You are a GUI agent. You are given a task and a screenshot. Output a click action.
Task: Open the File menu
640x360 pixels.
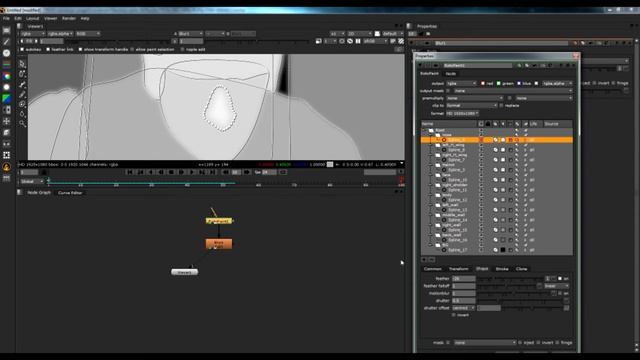(6, 18)
